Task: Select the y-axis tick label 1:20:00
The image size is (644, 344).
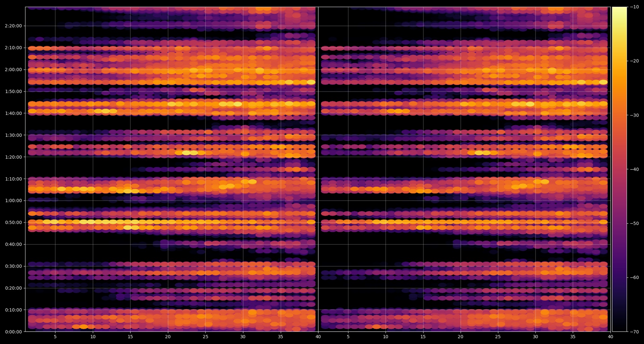Action: coord(13,157)
